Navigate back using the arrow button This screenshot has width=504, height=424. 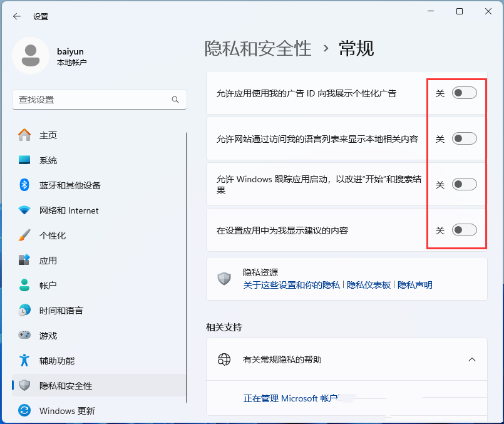(16, 17)
